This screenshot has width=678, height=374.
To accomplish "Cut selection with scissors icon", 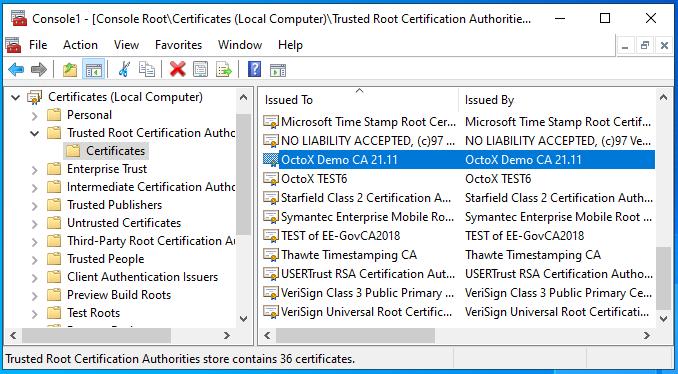I will (x=124, y=70).
